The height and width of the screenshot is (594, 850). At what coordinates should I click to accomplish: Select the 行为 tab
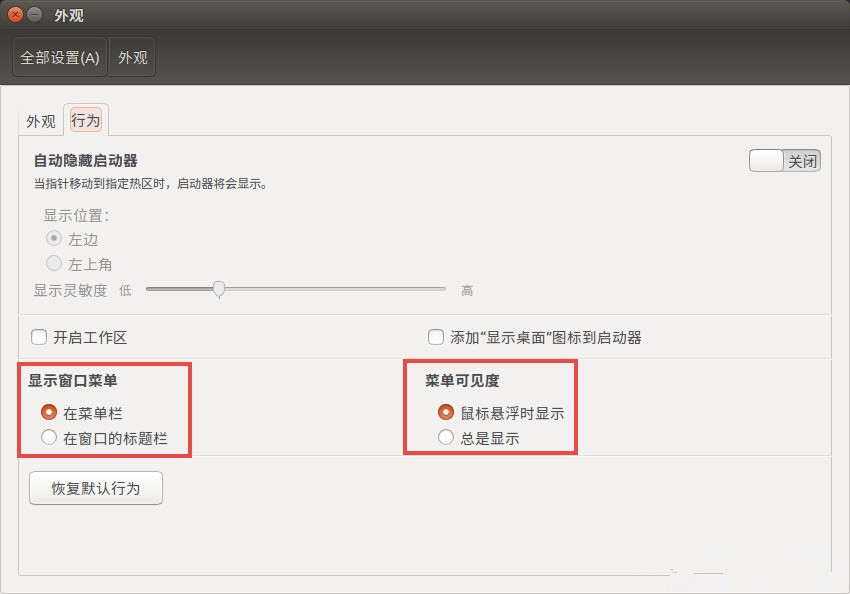[x=86, y=121]
